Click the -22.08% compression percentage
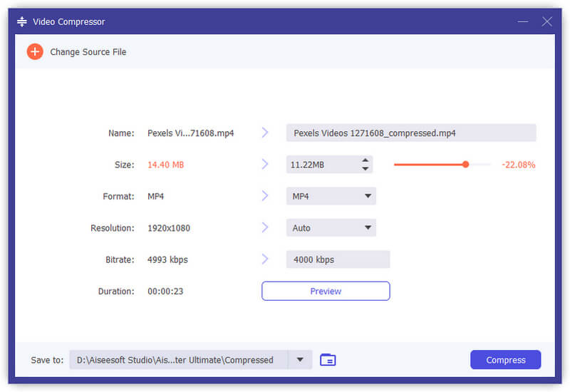The height and width of the screenshot is (392, 570). pos(519,165)
